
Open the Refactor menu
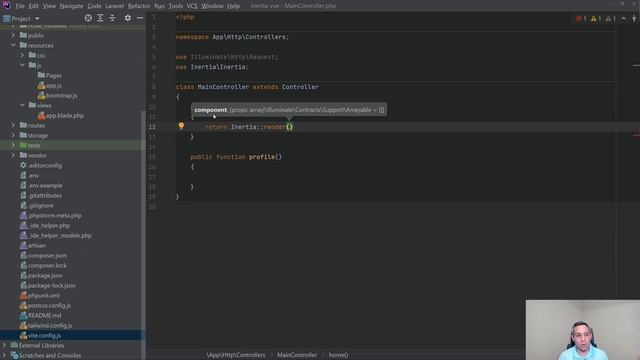coord(139,6)
